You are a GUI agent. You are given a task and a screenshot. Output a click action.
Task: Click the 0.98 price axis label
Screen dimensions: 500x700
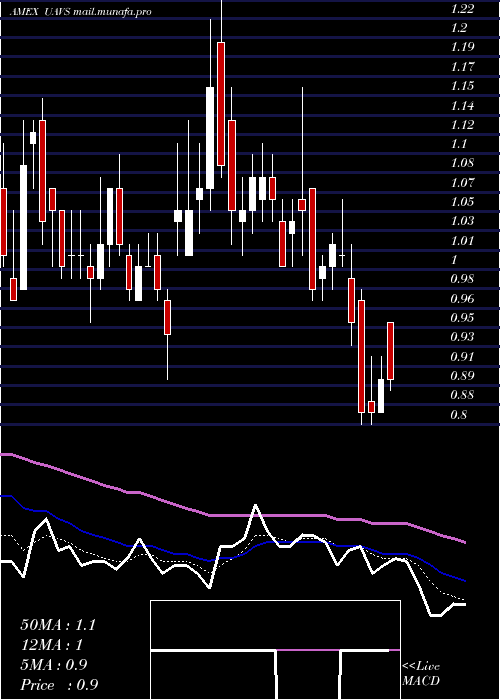tap(462, 279)
